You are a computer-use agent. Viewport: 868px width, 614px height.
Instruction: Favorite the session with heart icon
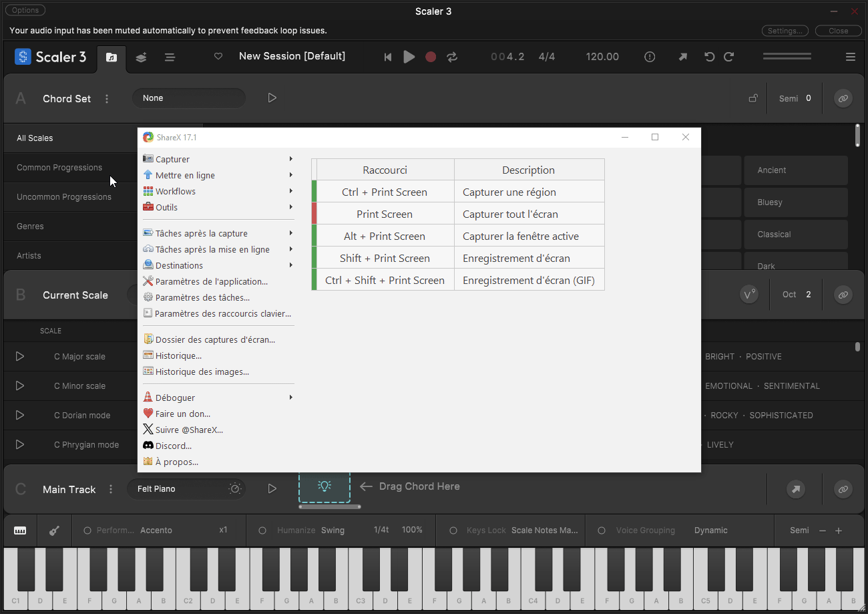[218, 57]
